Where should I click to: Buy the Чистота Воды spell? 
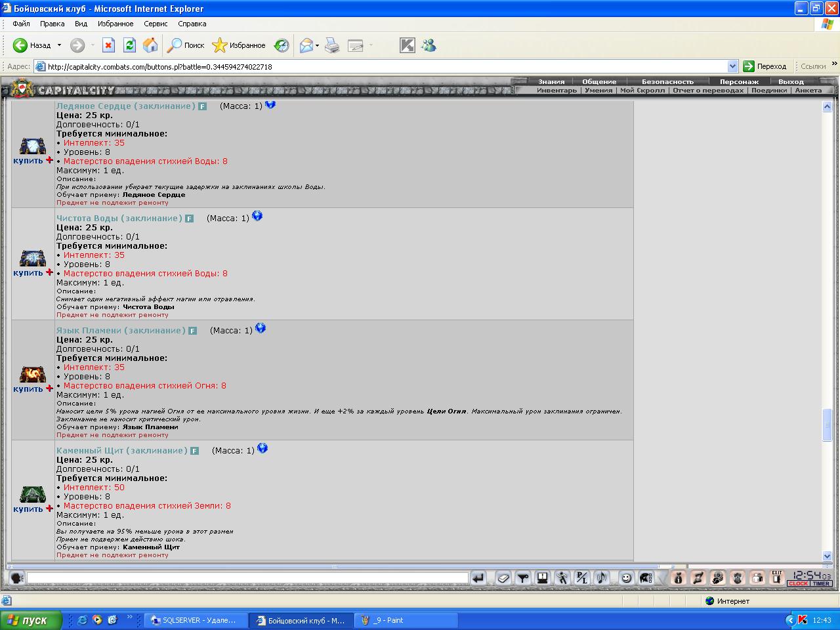[x=28, y=273]
